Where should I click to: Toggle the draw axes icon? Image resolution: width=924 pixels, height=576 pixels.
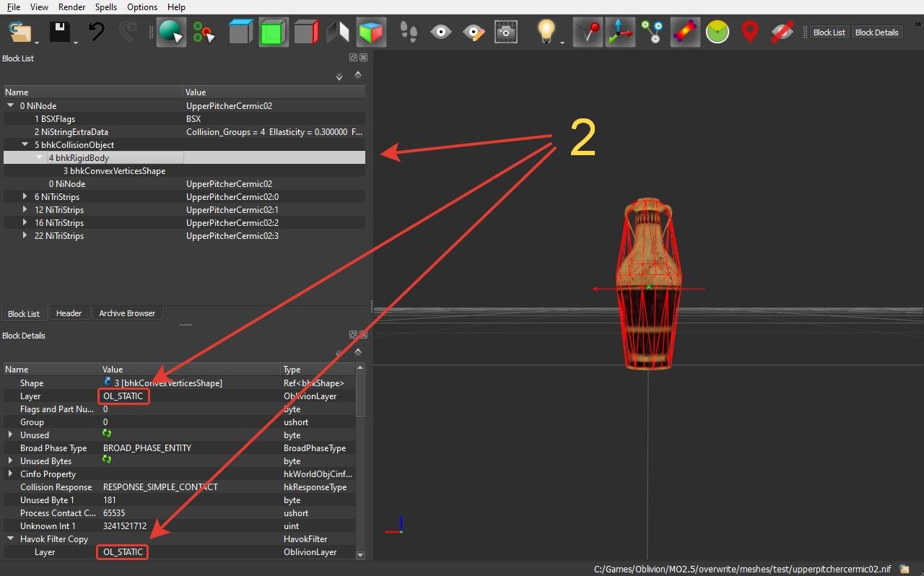tap(620, 32)
